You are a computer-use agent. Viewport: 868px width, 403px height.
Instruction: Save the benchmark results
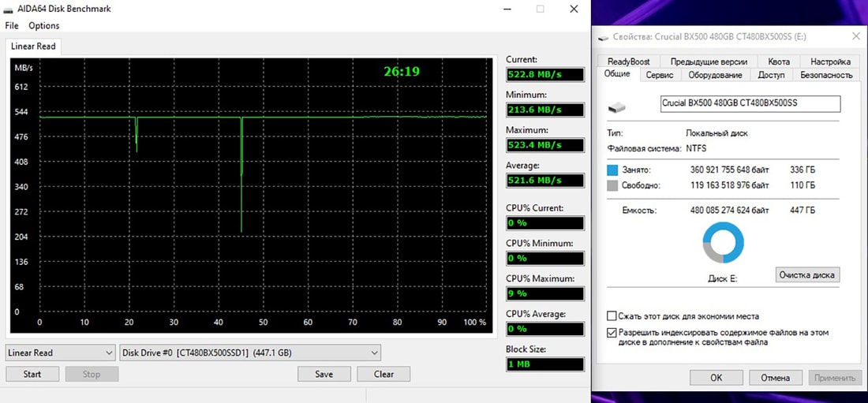[324, 374]
